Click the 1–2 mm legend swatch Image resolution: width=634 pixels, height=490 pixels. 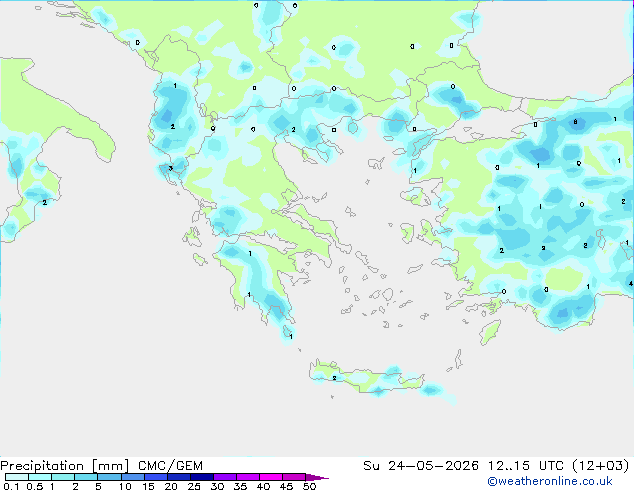63,477
